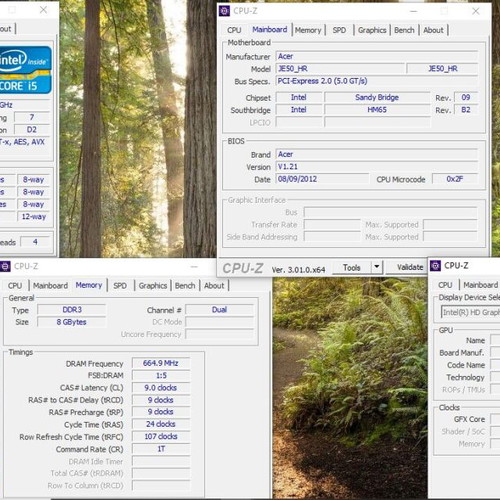This screenshot has width=500, height=500.
Task: Click the BIOS Version field V1.21
Action: point(377,167)
